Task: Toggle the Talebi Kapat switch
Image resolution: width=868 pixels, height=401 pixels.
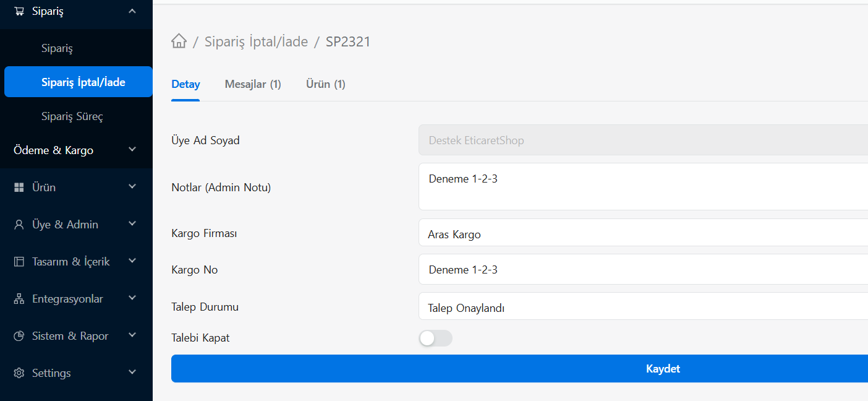Action: [435, 338]
